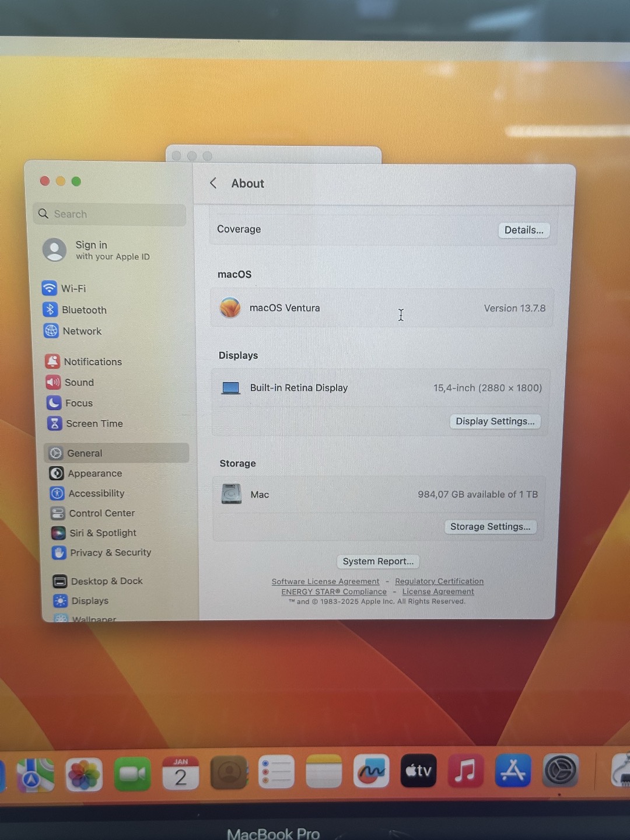
Task: Launch Photos from the Dock
Action: pos(84,775)
